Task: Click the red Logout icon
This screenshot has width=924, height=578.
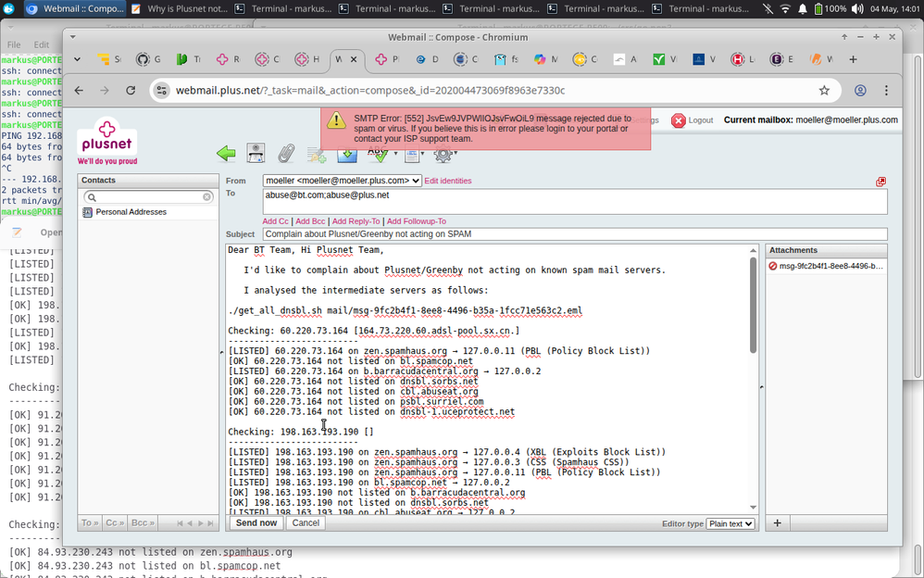Action: click(x=679, y=120)
